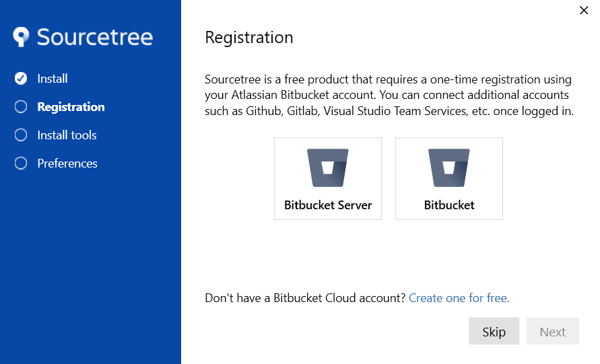Click the Sourcetree logo icon
This screenshot has width=600, height=364.
pos(21,37)
